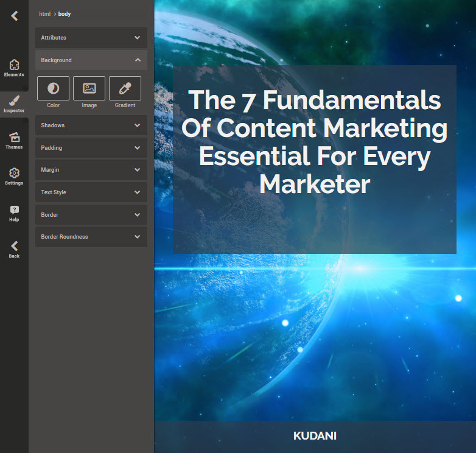Open the Help question-mark icon

pyautogui.click(x=14, y=210)
